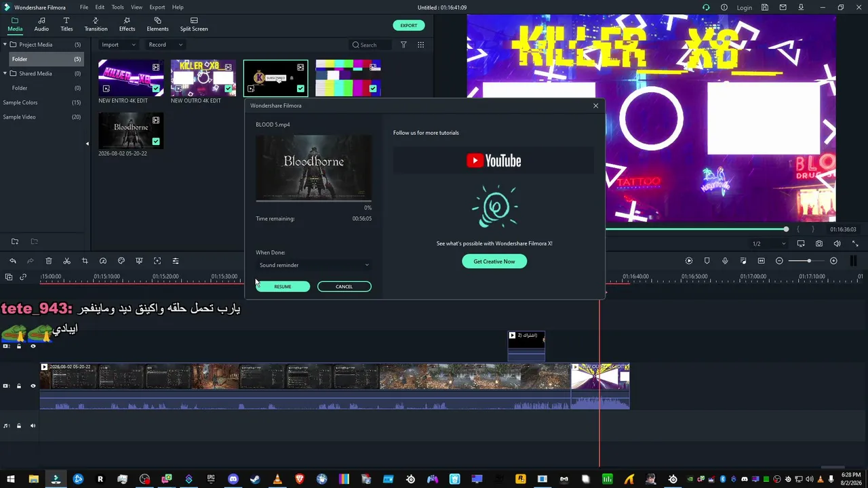This screenshot has width=868, height=488.
Task: Start a voiceover recording with the microphone icon
Action: point(725,261)
